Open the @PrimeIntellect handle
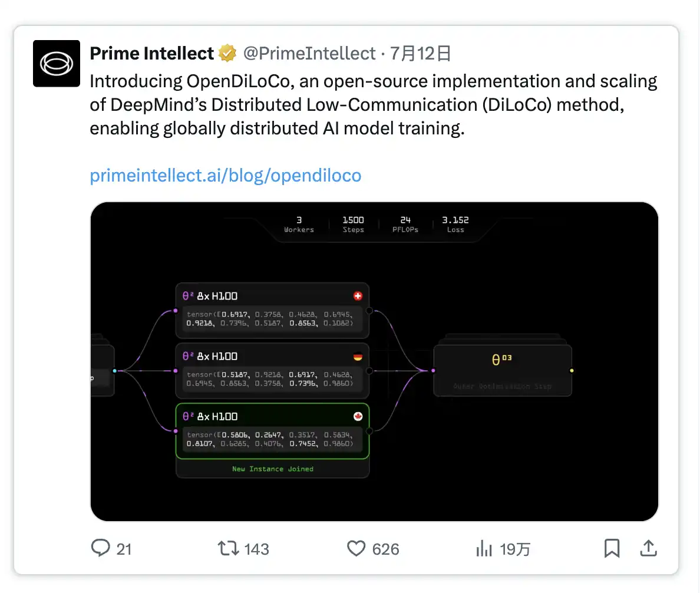700x593 pixels. coord(309,54)
